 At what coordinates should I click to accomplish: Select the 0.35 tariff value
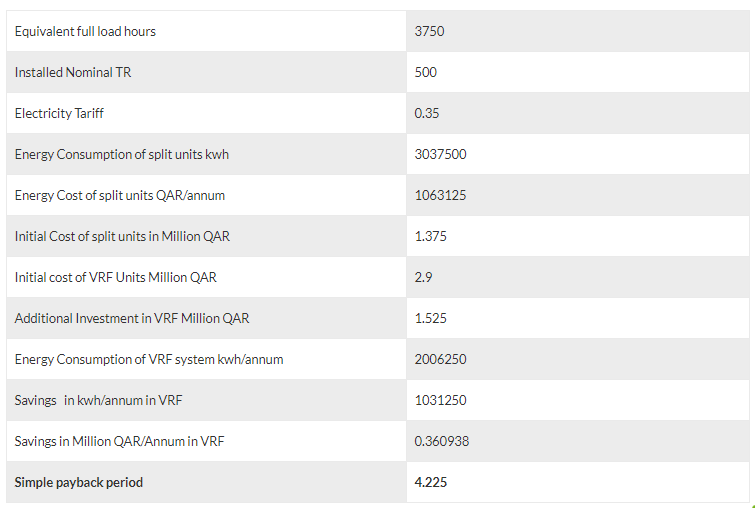[x=427, y=113]
